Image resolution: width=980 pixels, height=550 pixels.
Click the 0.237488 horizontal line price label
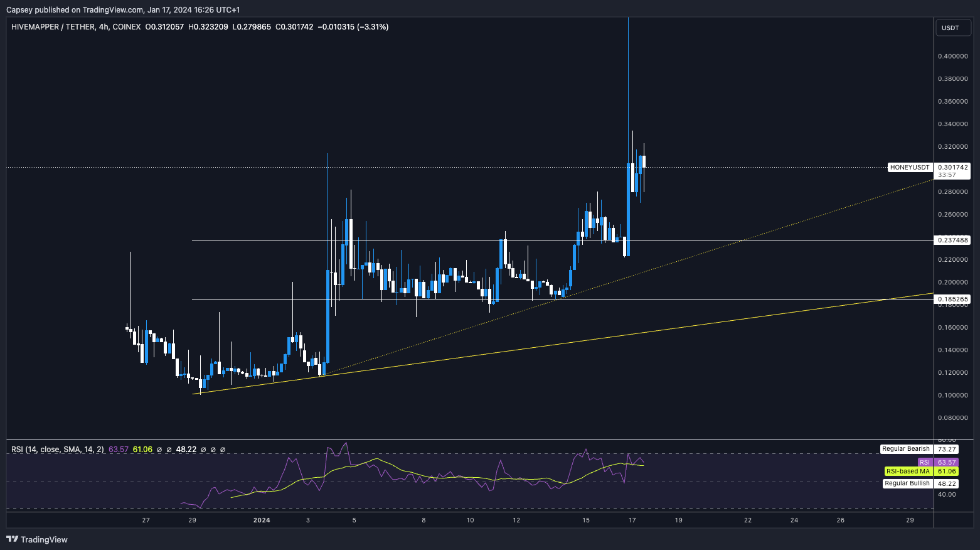pyautogui.click(x=952, y=240)
